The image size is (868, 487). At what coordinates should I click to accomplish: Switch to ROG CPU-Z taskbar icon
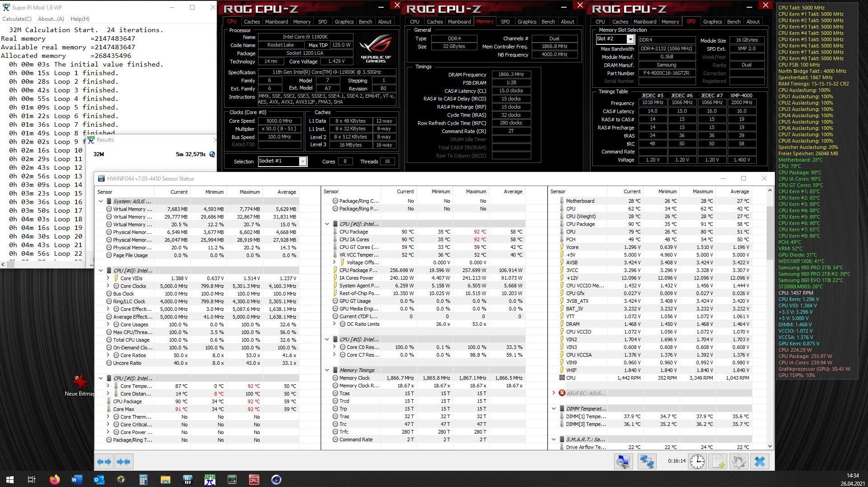[x=254, y=479]
